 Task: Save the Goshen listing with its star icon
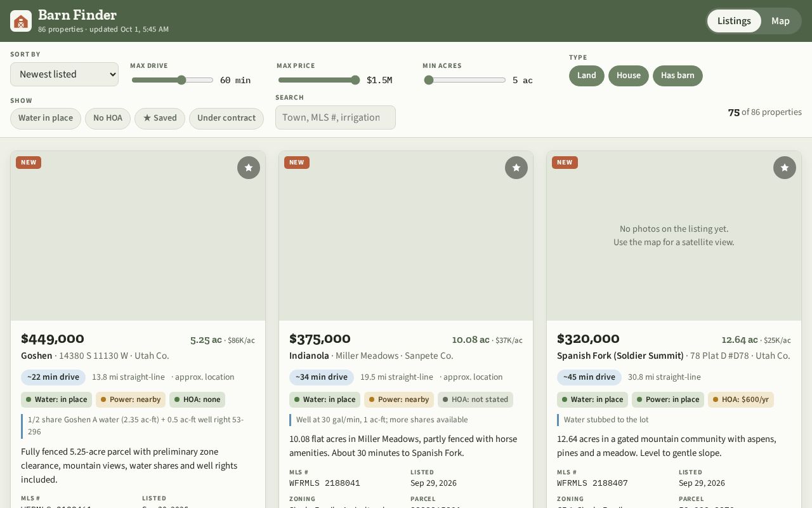[249, 168]
